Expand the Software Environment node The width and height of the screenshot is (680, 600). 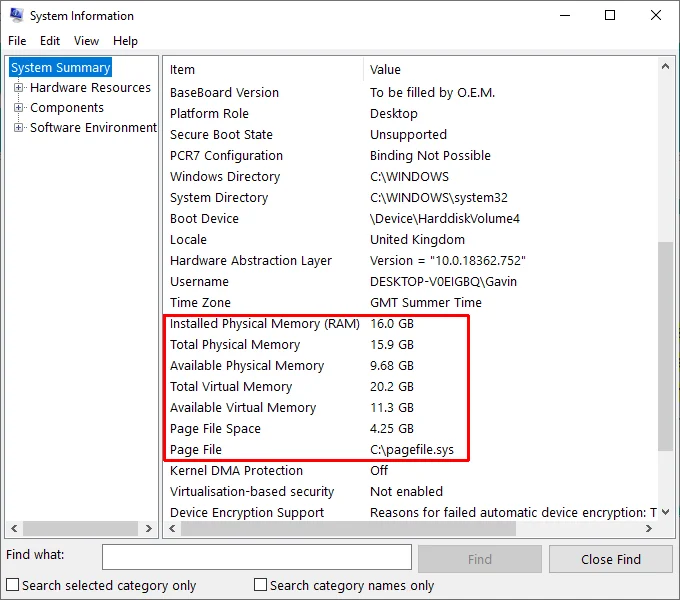[x=18, y=127]
